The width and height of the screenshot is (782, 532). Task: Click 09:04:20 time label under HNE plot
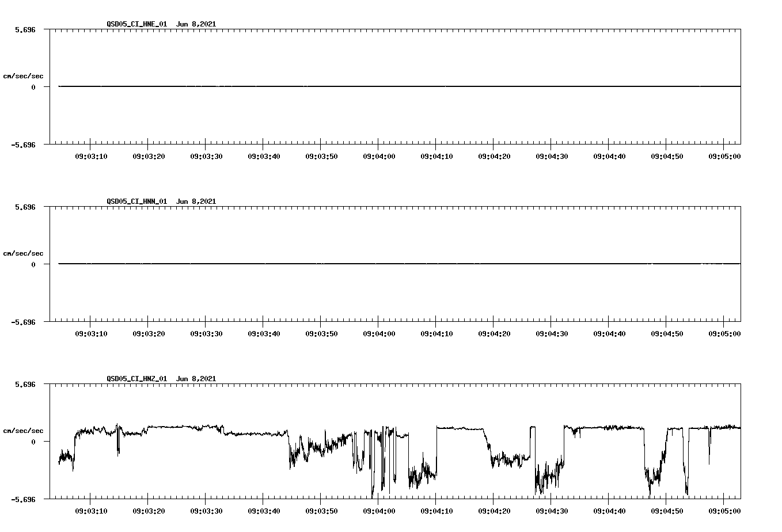494,157
